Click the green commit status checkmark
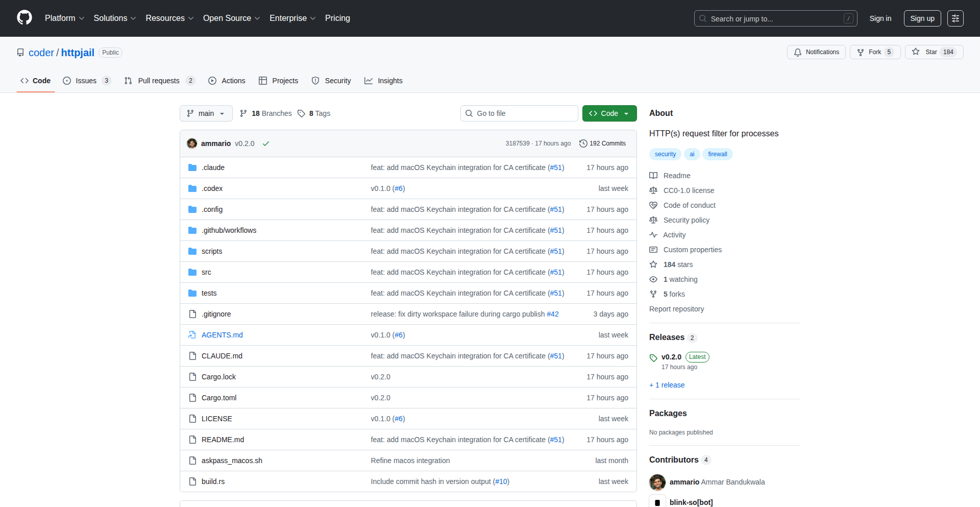 click(266, 144)
